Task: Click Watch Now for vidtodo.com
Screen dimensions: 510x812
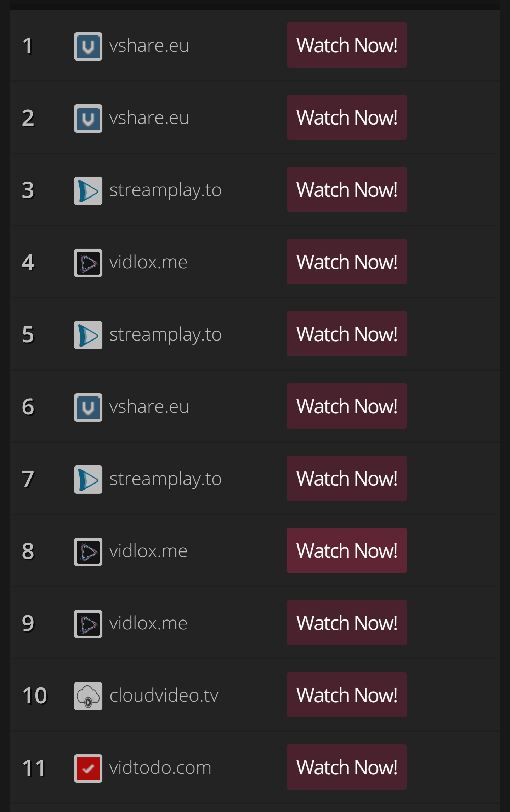Action: click(347, 767)
